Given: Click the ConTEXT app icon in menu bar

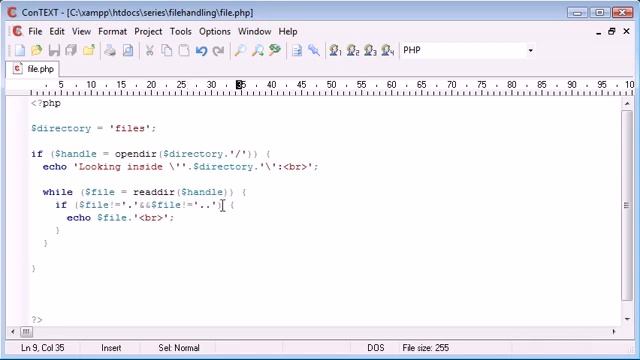Looking at the screenshot, I should click(17, 31).
